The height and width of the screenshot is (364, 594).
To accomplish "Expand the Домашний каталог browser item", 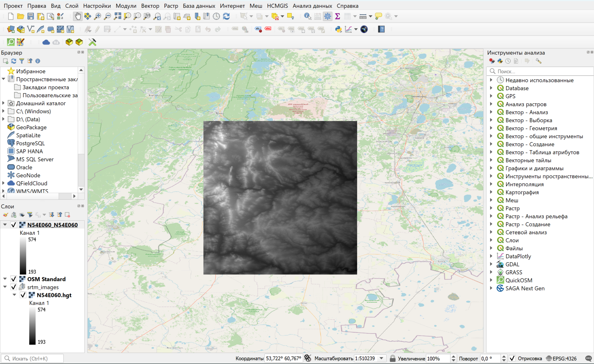I will 4,103.
